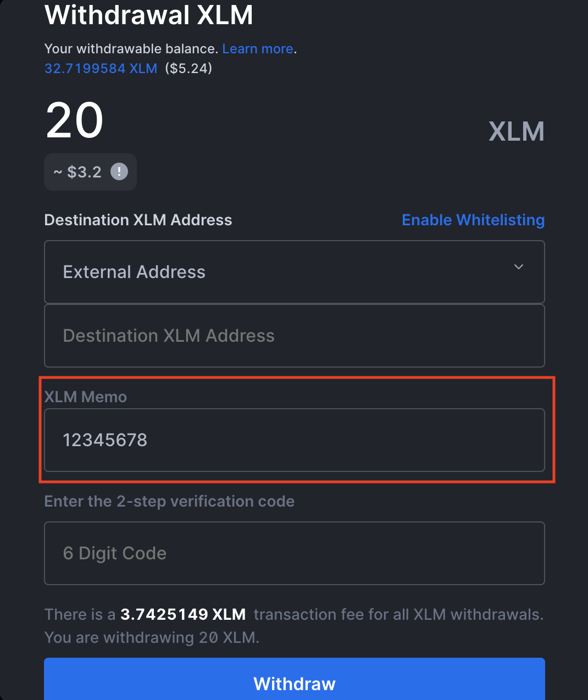
Task: Focus the 6 Digit Code field
Action: (x=295, y=553)
